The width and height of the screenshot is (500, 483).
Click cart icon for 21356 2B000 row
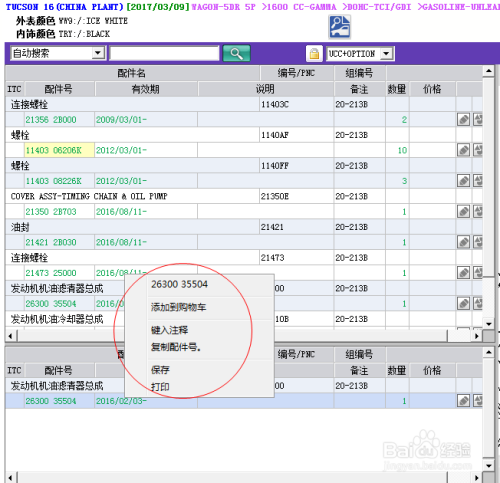(x=478, y=120)
